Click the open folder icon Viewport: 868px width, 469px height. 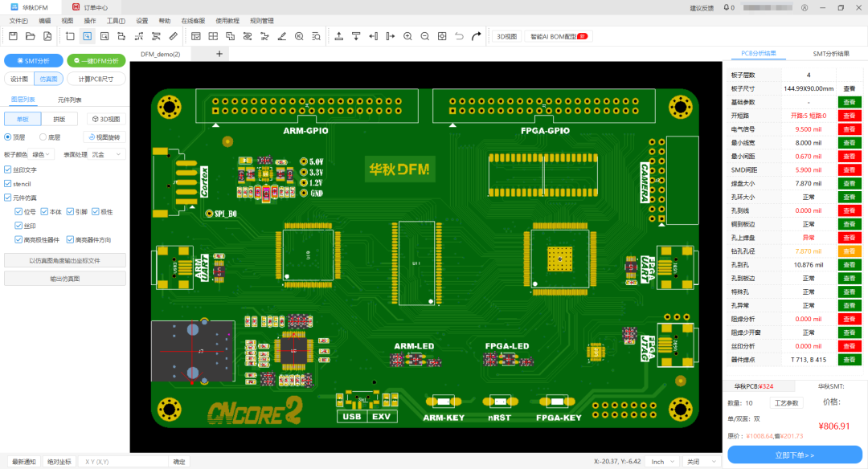point(31,36)
